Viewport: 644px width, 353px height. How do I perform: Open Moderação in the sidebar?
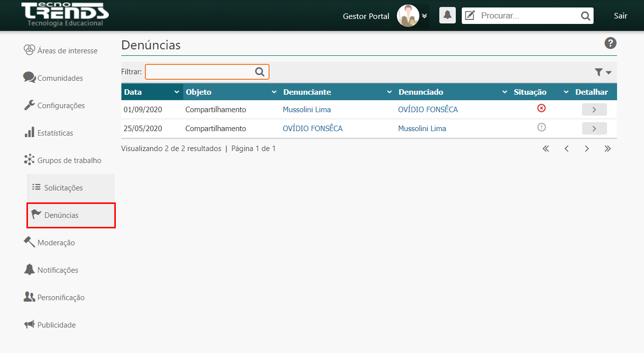pos(56,243)
